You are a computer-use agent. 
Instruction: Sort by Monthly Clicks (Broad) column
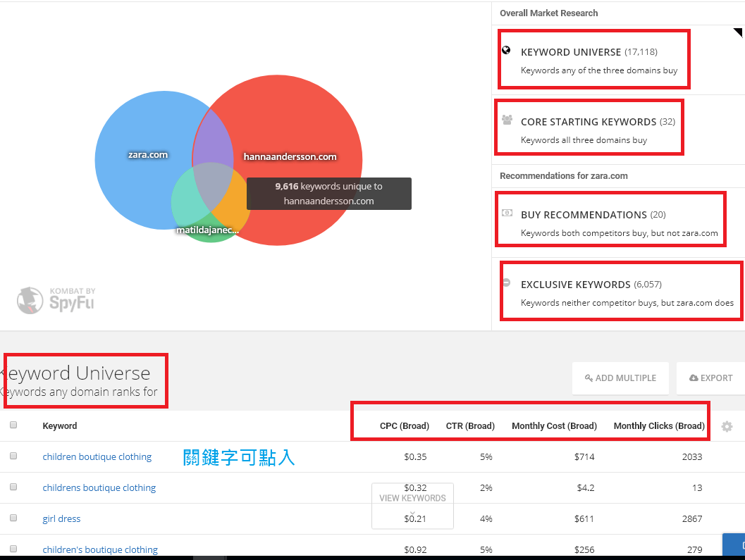659,426
